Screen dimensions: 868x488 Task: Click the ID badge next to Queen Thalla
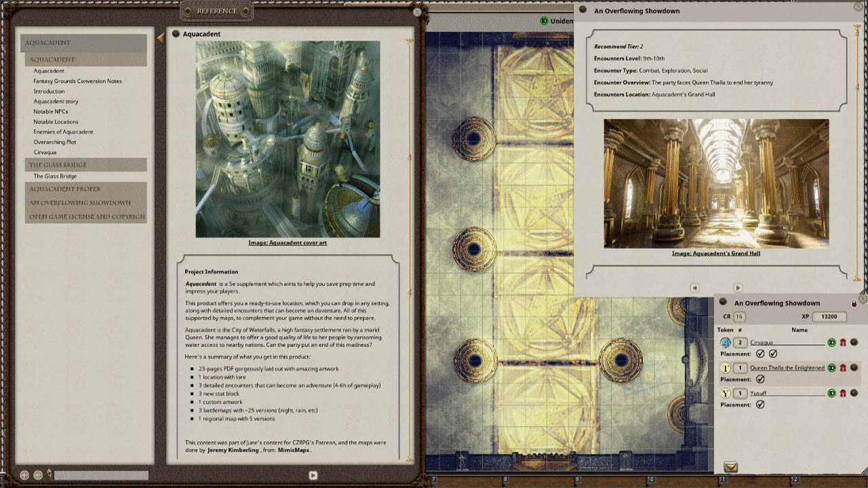click(x=831, y=368)
